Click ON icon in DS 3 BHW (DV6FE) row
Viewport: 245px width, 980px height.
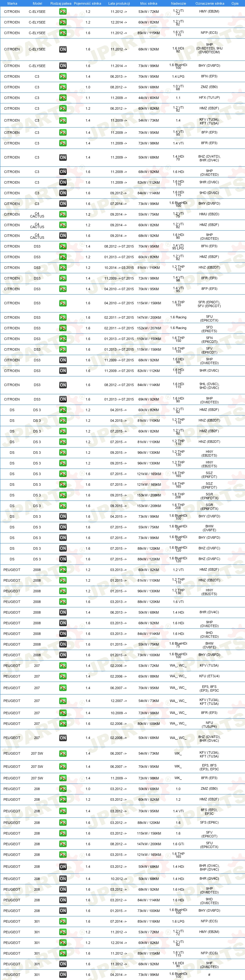coord(63,527)
